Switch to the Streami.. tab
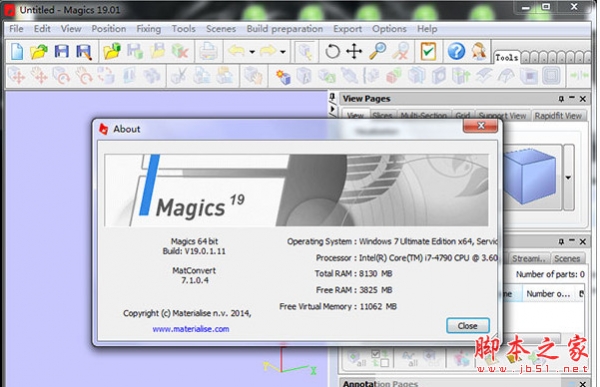 (x=529, y=258)
